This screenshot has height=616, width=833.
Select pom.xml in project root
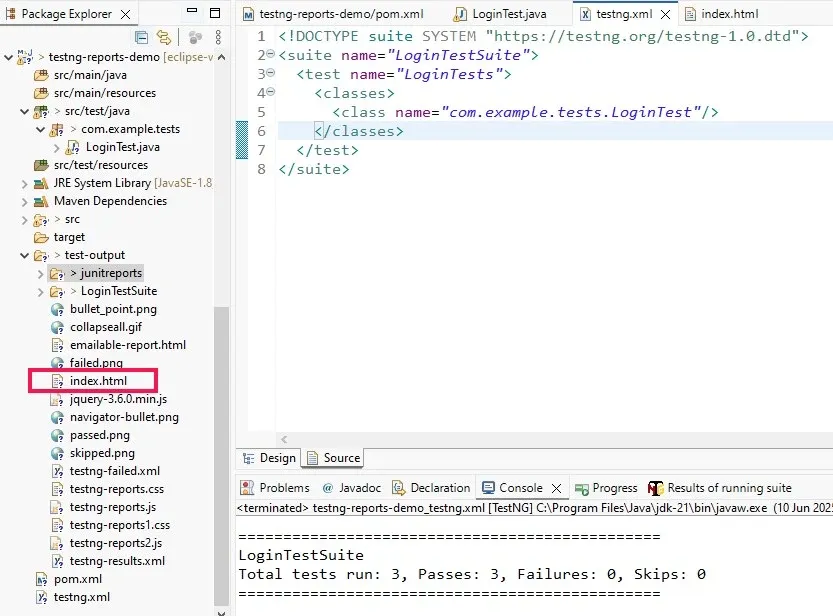(78, 579)
